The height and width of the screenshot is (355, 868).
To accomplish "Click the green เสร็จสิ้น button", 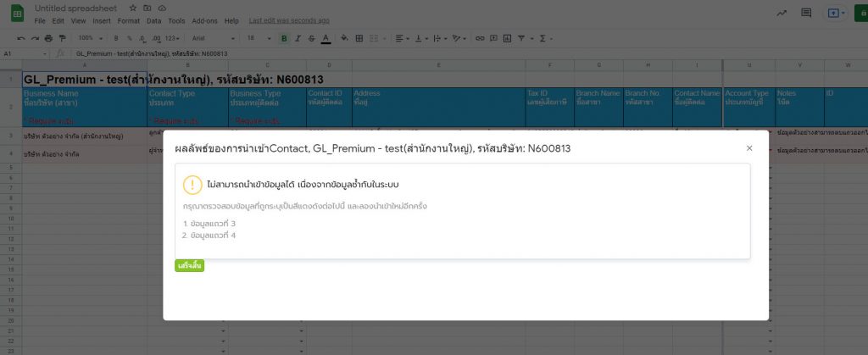I will (190, 266).
